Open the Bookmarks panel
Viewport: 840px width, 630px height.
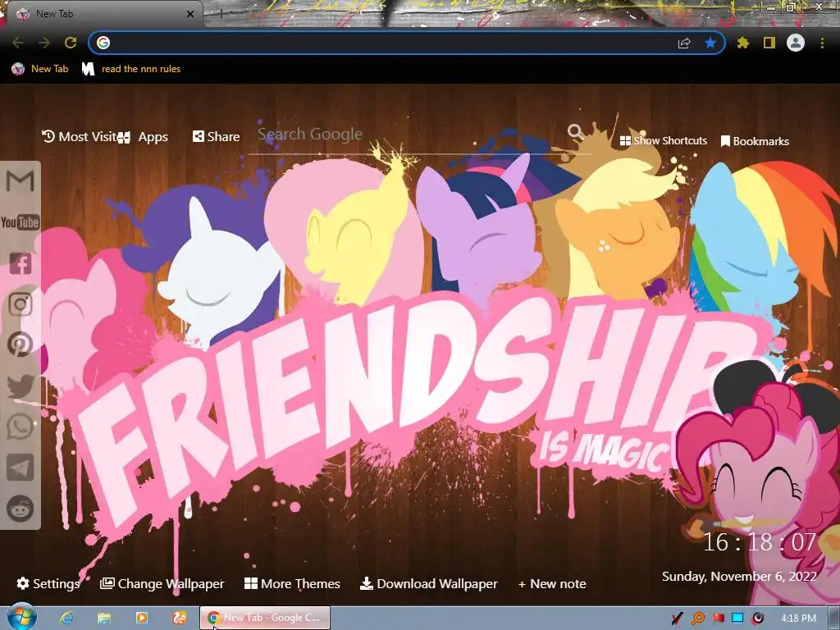tap(755, 141)
